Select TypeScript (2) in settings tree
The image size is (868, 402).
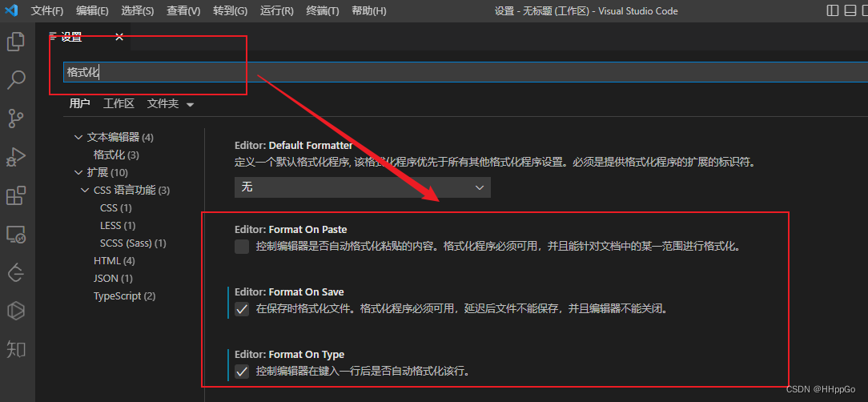(x=125, y=296)
